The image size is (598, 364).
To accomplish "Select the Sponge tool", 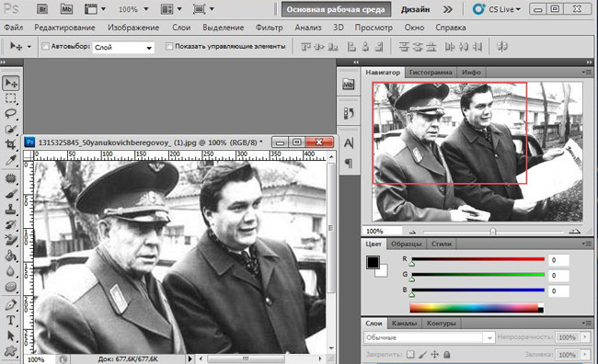I will [11, 287].
